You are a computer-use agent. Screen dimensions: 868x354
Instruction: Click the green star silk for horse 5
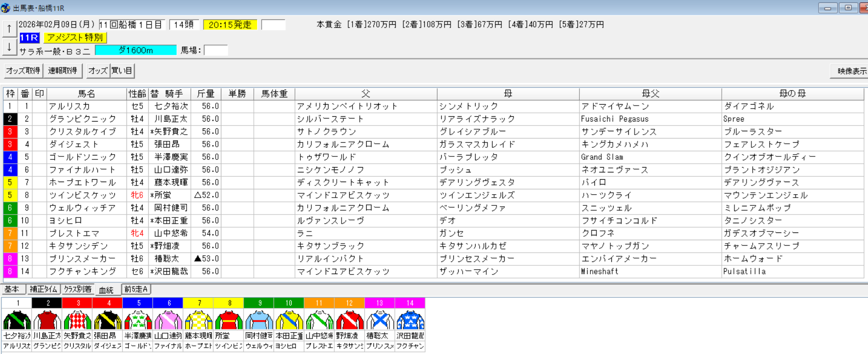click(x=138, y=321)
